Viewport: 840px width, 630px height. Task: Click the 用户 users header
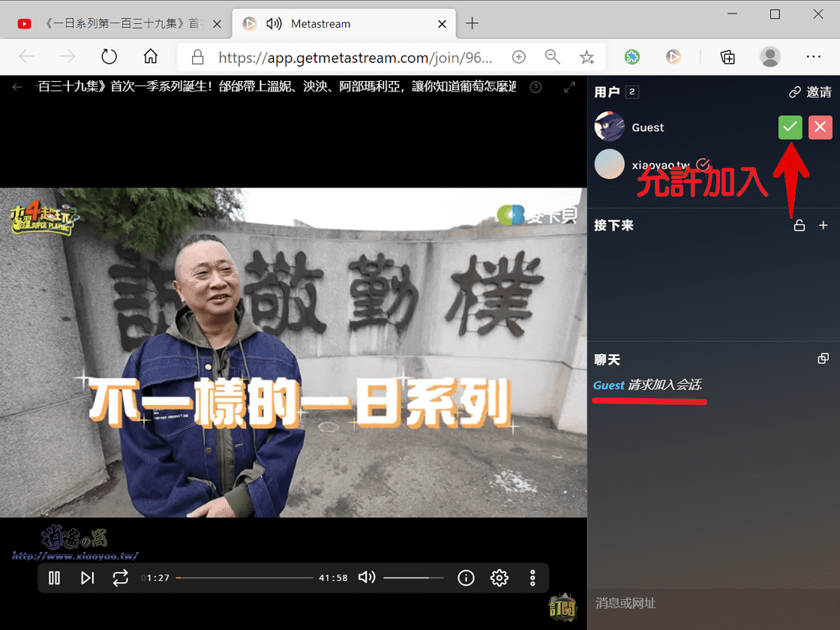point(607,92)
